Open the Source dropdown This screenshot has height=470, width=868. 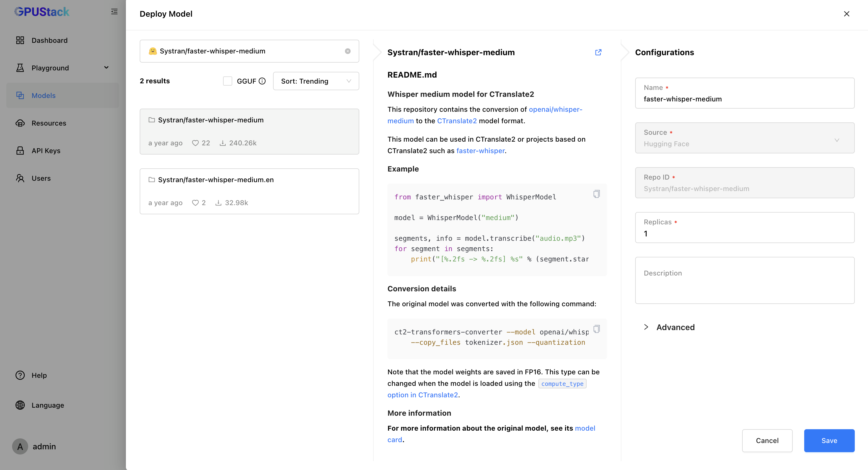[x=745, y=138]
